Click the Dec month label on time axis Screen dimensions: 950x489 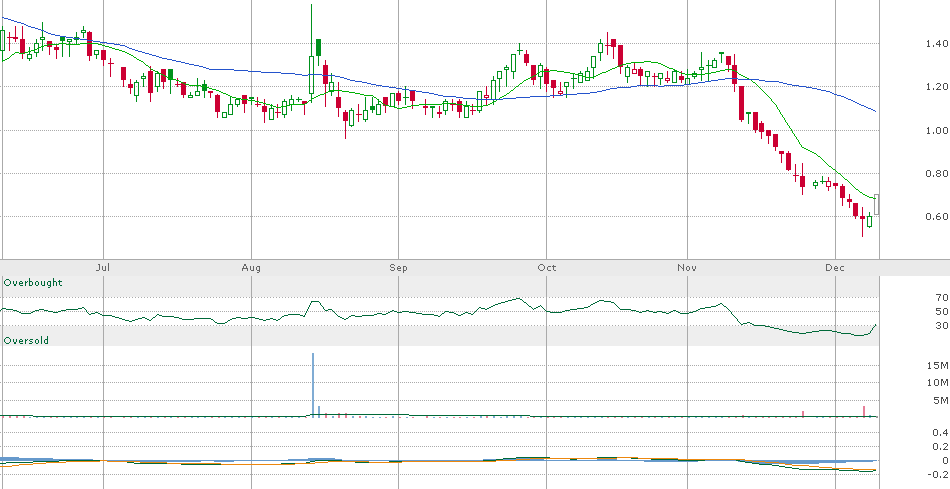835,268
